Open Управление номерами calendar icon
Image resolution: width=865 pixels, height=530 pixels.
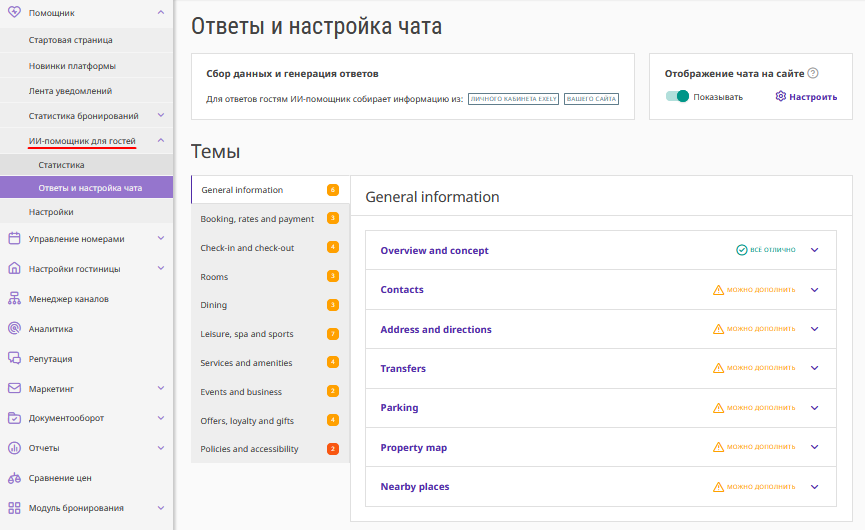click(x=14, y=239)
